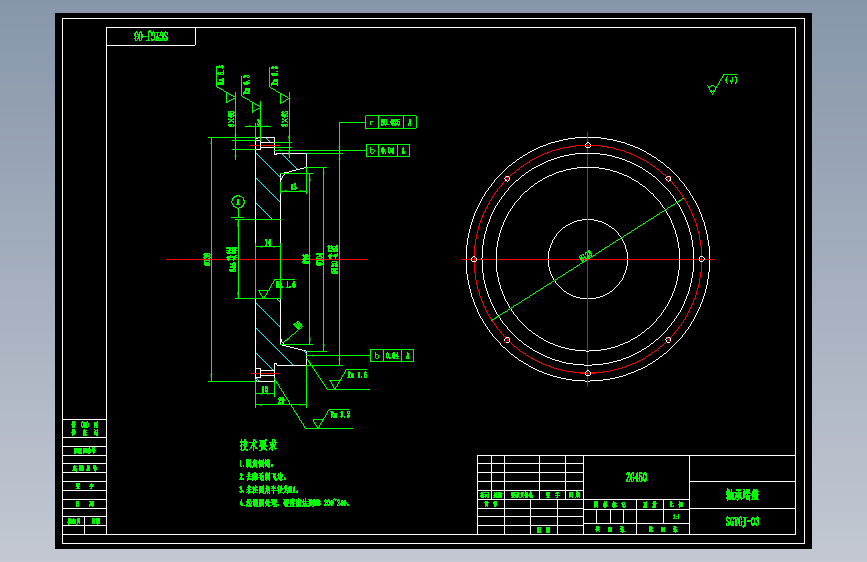Click the Ra 3.2 roughness label
867x562 pixels.
tap(340, 414)
